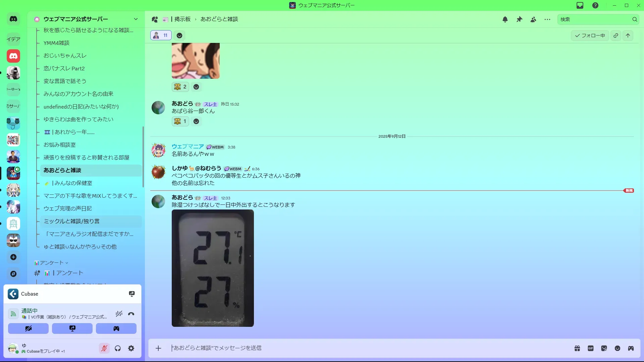Screen dimensions: 644x362
Task: Open the GIF picker
Action: click(591, 348)
